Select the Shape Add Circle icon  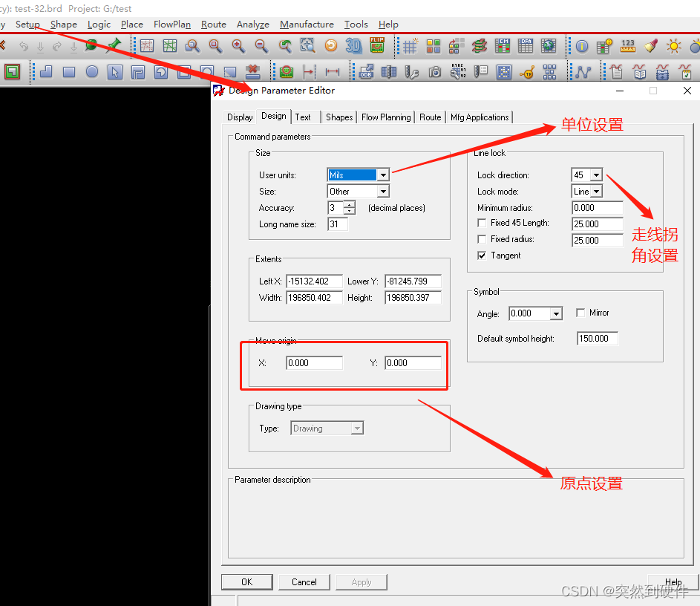92,71
